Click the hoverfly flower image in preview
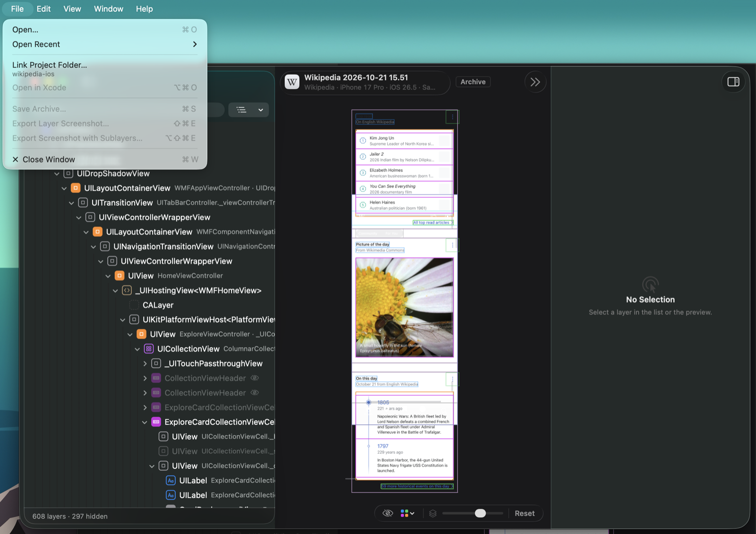Screen dimensions: 756x534 coord(404,307)
